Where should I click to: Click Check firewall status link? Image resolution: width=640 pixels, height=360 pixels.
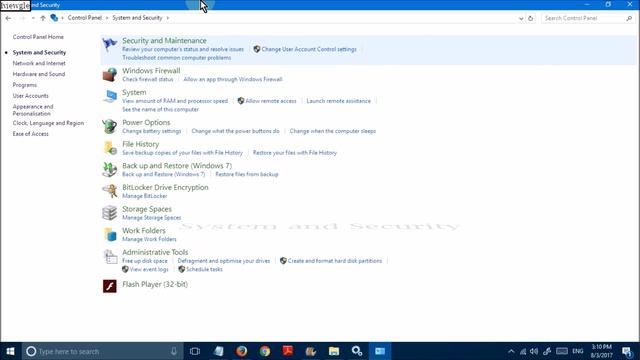(x=147, y=79)
